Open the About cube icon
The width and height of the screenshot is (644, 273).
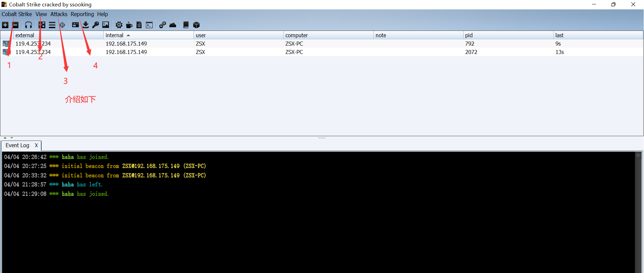[x=197, y=25]
